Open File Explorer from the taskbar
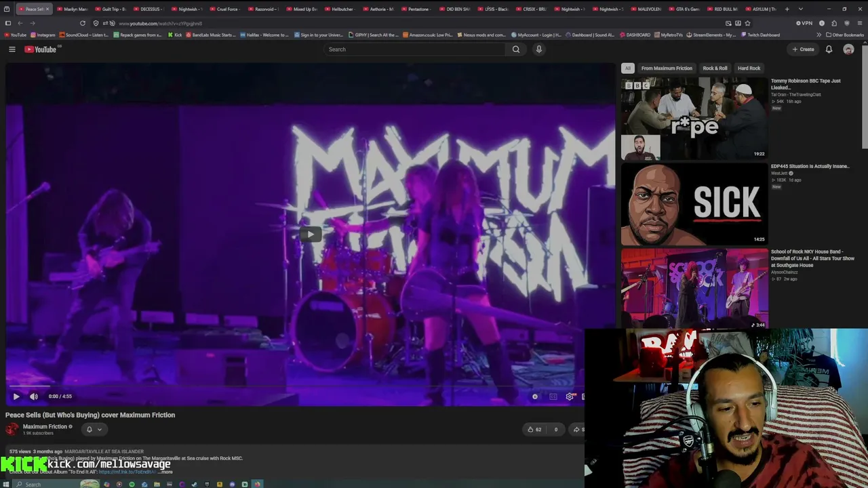 [x=157, y=484]
